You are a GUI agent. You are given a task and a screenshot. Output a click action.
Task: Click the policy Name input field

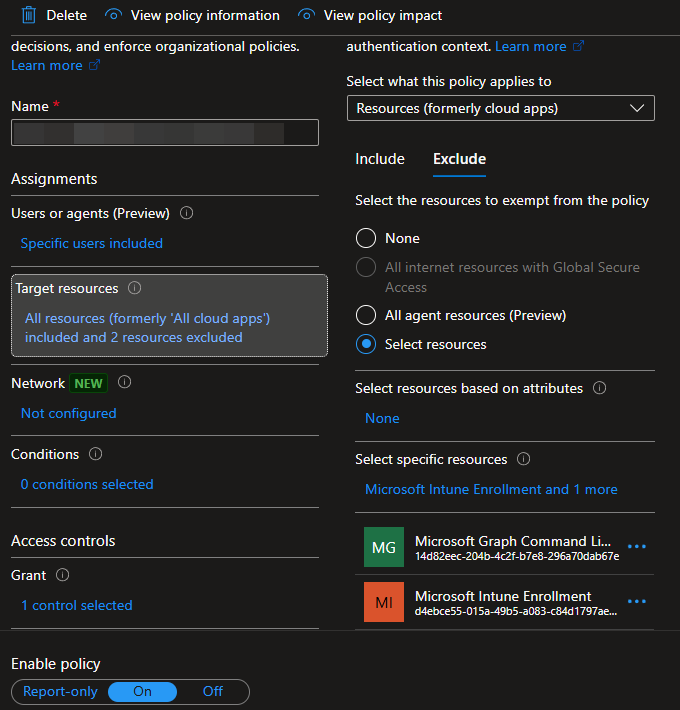point(165,133)
